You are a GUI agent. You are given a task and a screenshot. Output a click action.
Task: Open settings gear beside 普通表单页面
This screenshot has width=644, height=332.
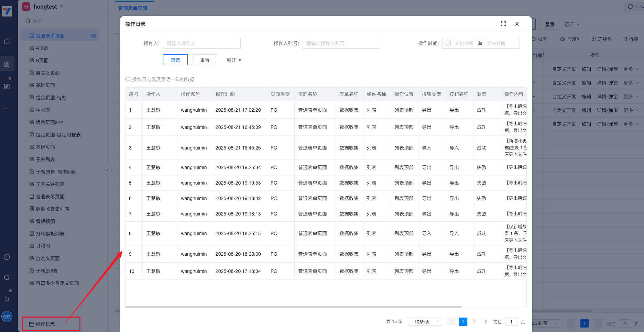pyautogui.click(x=94, y=35)
